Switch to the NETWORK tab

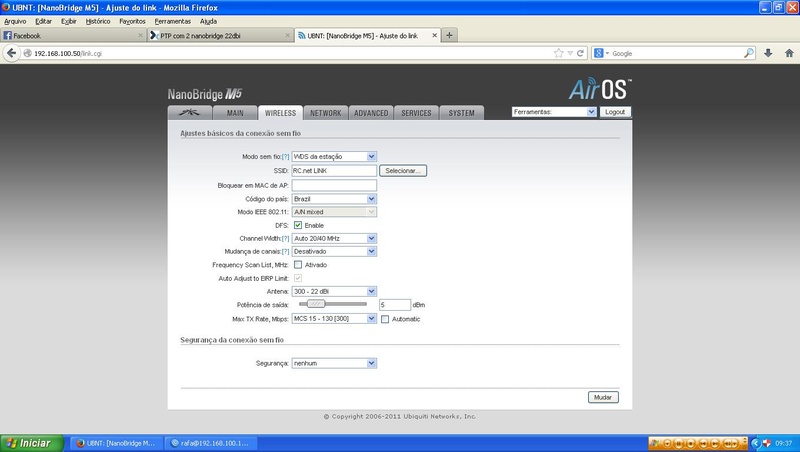coord(326,113)
